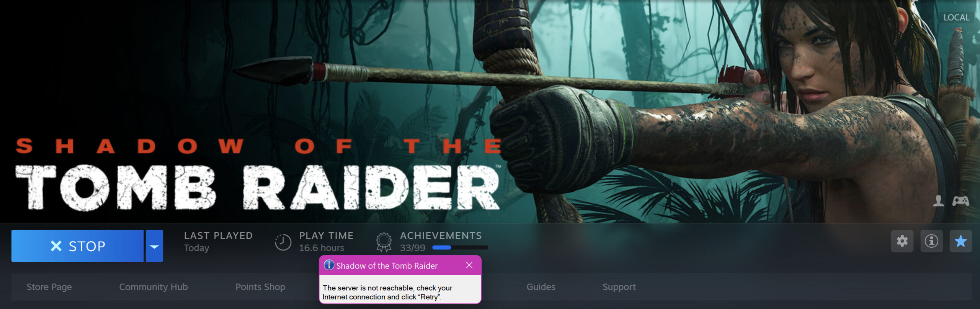Click the single-player person icon
The height and width of the screenshot is (309, 980).
[x=938, y=201]
